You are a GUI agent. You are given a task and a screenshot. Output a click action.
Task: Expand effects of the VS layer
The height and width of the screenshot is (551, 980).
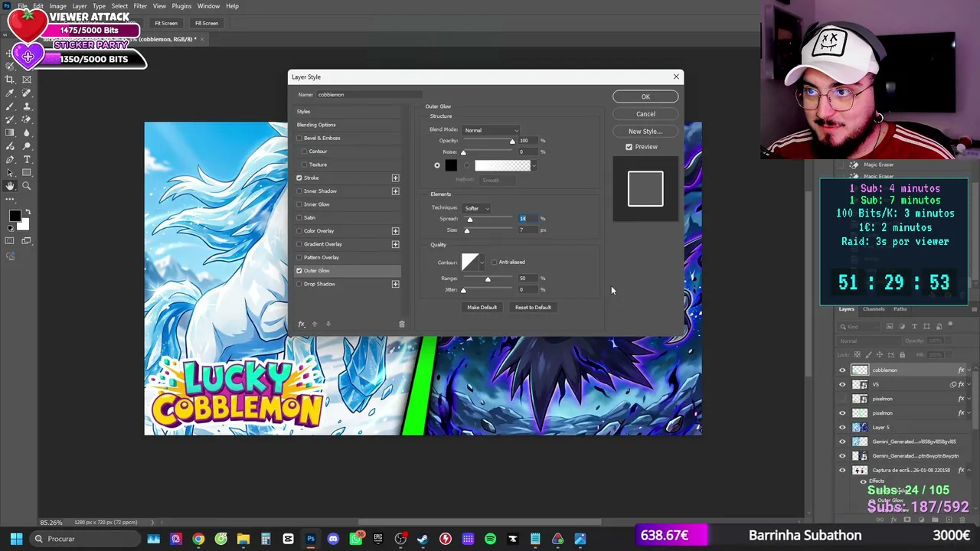coord(969,385)
